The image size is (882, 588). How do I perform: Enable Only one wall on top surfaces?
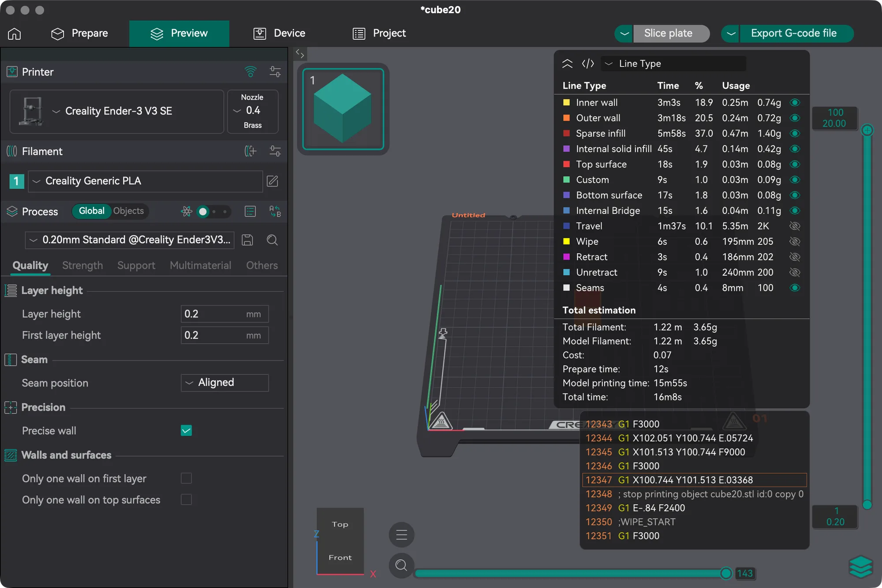pos(187,499)
